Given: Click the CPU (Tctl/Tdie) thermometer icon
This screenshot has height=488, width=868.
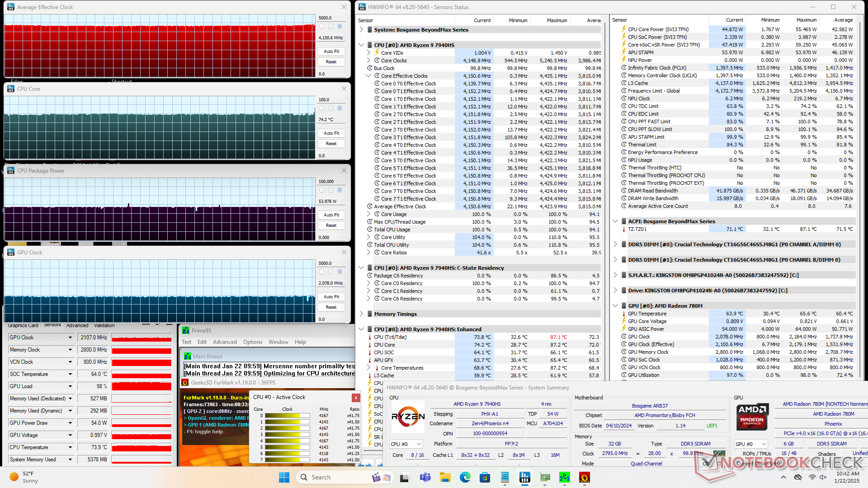Looking at the screenshot, I should [x=370, y=337].
